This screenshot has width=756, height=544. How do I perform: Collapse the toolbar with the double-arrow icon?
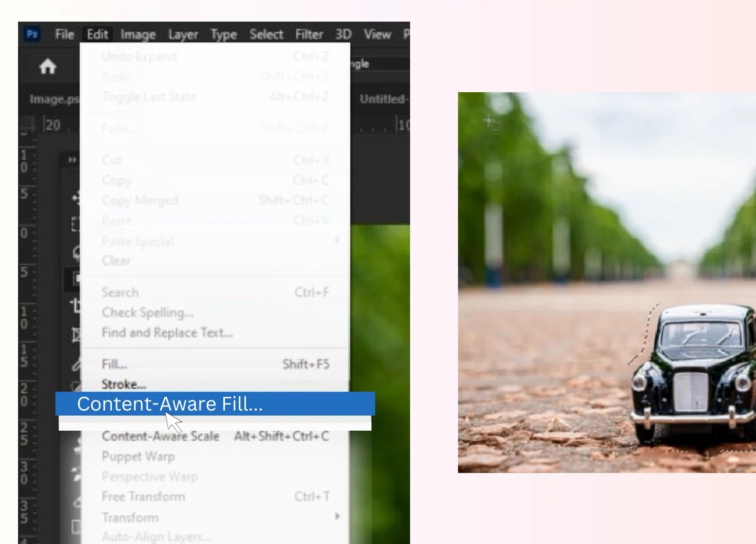pos(72,160)
